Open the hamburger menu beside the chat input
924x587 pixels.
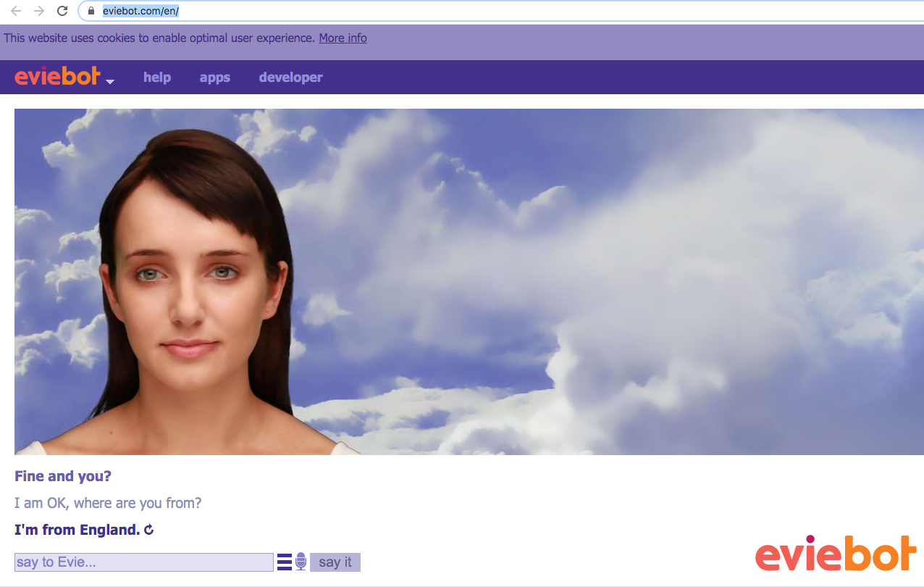[285, 562]
